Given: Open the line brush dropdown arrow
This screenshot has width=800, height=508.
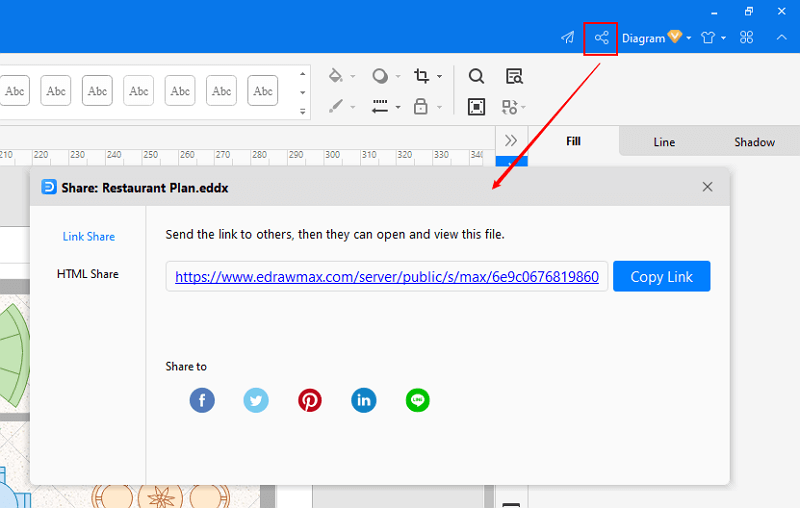Looking at the screenshot, I should [x=353, y=107].
